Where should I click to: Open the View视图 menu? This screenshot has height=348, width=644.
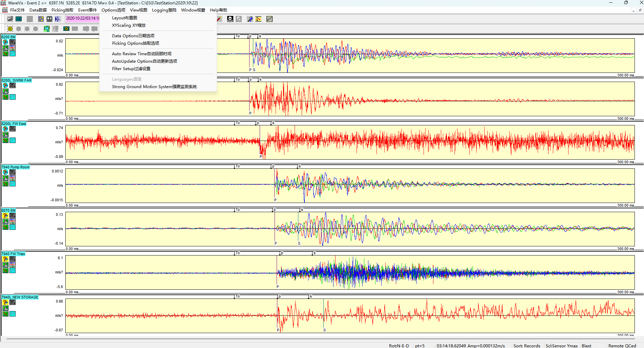138,10
